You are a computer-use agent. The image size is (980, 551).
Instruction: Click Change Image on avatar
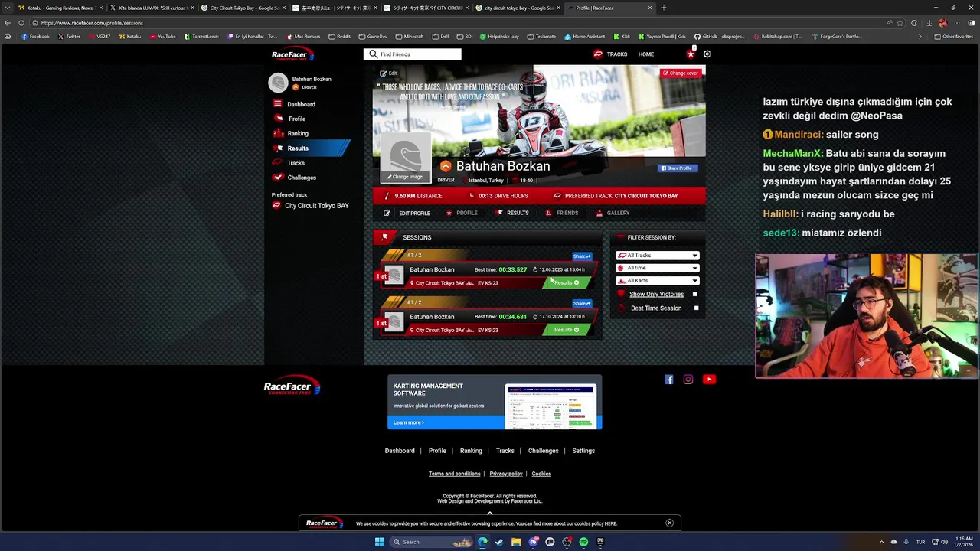pos(404,177)
